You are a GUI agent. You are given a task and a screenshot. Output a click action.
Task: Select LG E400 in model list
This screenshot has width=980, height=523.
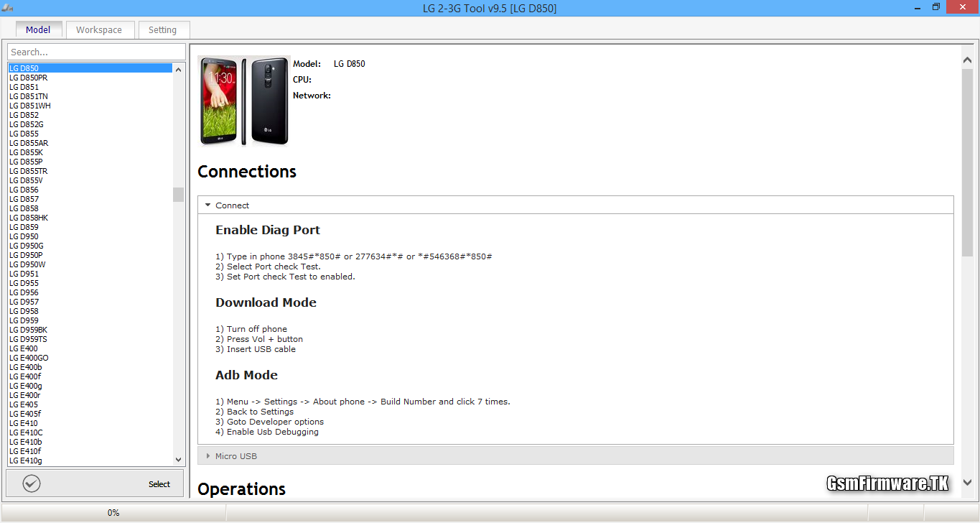coord(90,348)
